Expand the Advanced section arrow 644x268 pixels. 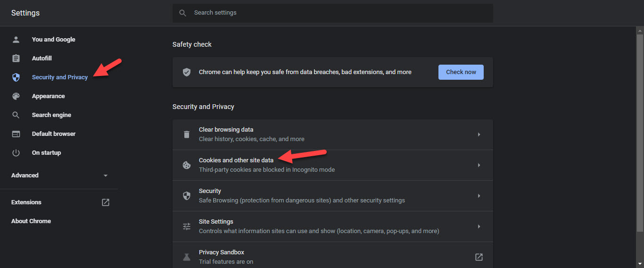[x=106, y=176]
